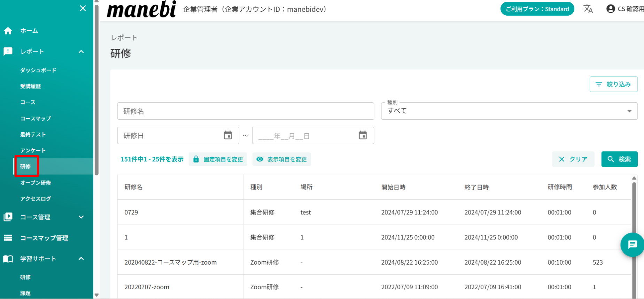
Task: Open ダッシュボード in sidebar
Action: click(x=38, y=70)
